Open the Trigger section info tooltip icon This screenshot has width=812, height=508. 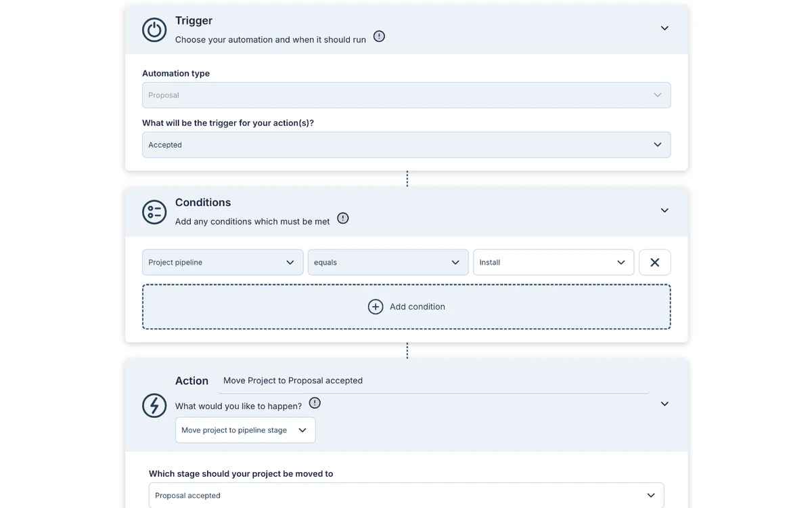click(379, 37)
